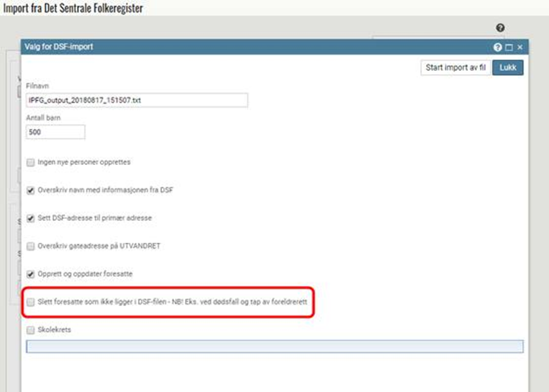
Task: Focus the Antall barn input field
Action: tap(55, 132)
